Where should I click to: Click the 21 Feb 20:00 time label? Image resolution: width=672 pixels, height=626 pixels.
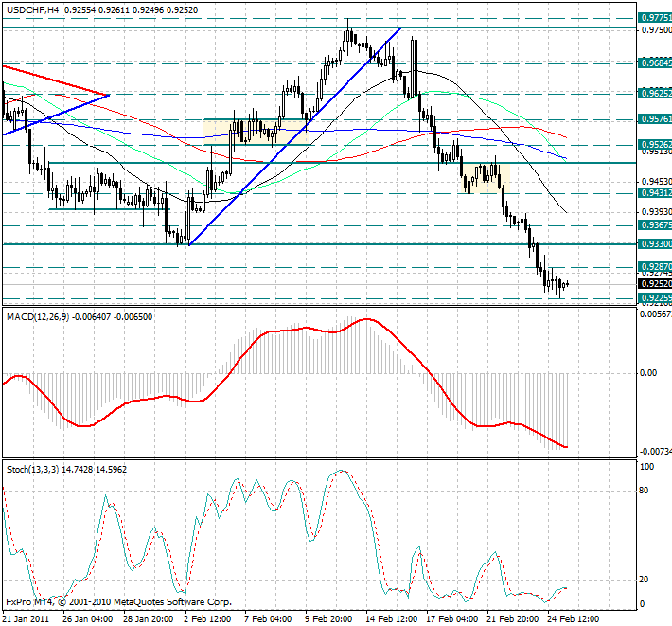pos(513,619)
